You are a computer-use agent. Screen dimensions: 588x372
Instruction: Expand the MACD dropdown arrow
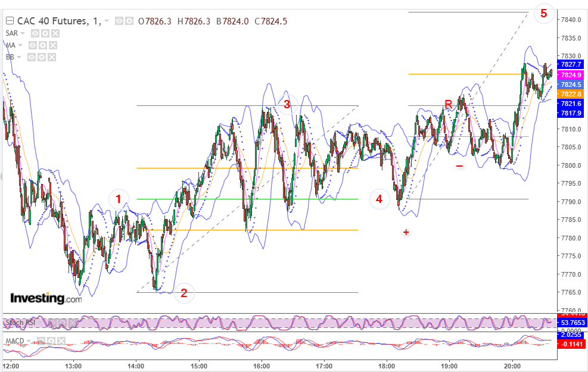[29, 341]
